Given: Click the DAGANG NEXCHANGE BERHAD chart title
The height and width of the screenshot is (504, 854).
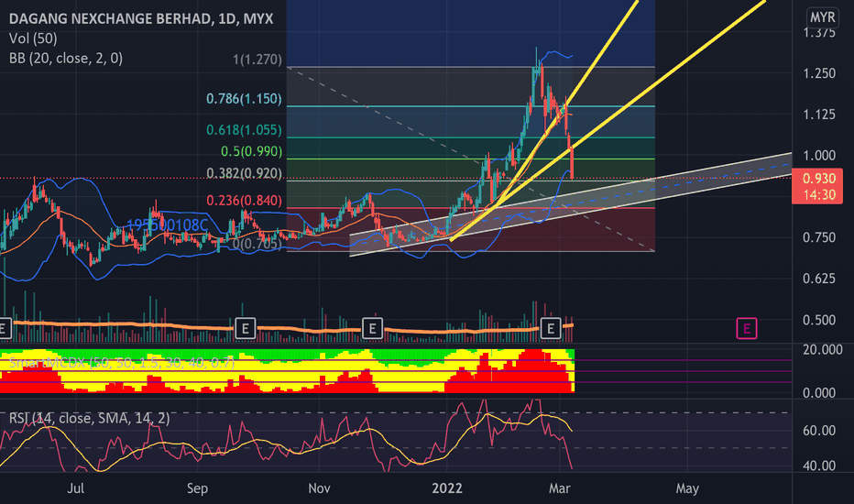Looking at the screenshot, I should (141, 19).
